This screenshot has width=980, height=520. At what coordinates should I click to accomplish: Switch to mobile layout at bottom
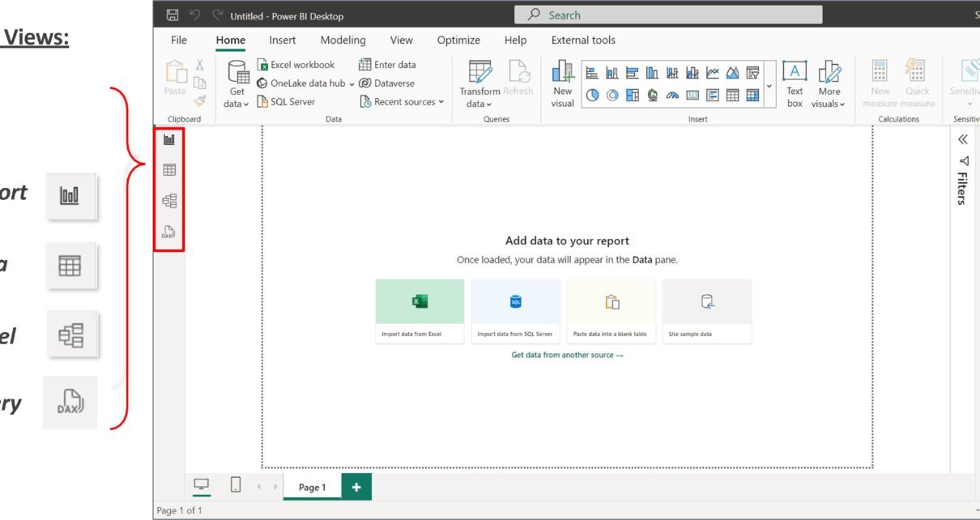(236, 485)
